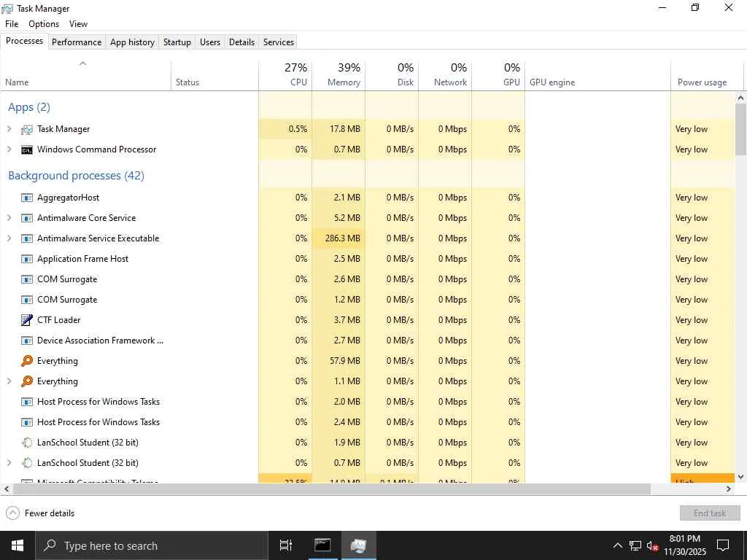Switch to the App history tab
Image resolution: width=747 pixels, height=560 pixels.
coord(133,42)
